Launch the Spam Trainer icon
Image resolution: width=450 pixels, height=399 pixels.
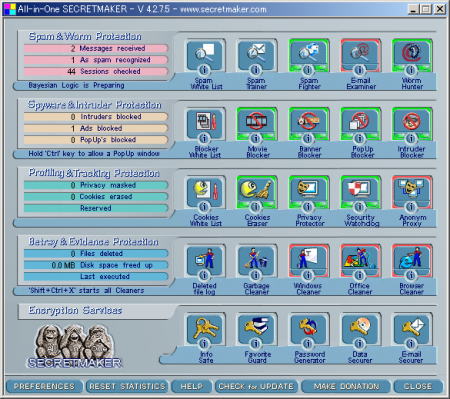(x=256, y=53)
